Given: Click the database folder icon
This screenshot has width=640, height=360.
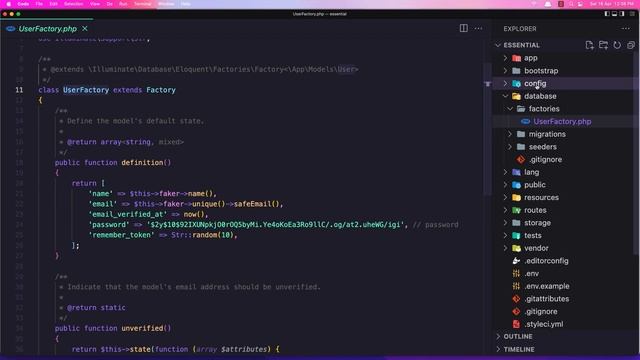Looking at the screenshot, I should (x=516, y=96).
